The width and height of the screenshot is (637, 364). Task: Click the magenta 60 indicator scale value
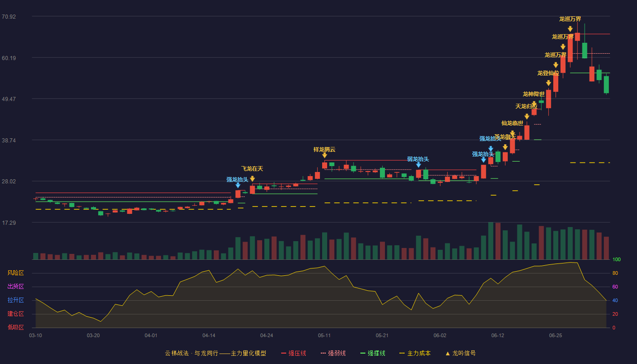coord(615,287)
